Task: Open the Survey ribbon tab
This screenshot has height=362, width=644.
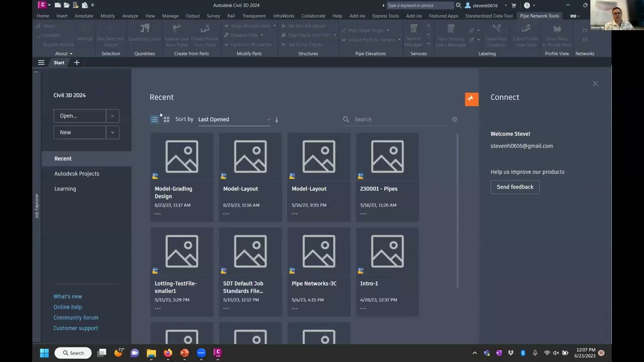Action: click(x=213, y=16)
